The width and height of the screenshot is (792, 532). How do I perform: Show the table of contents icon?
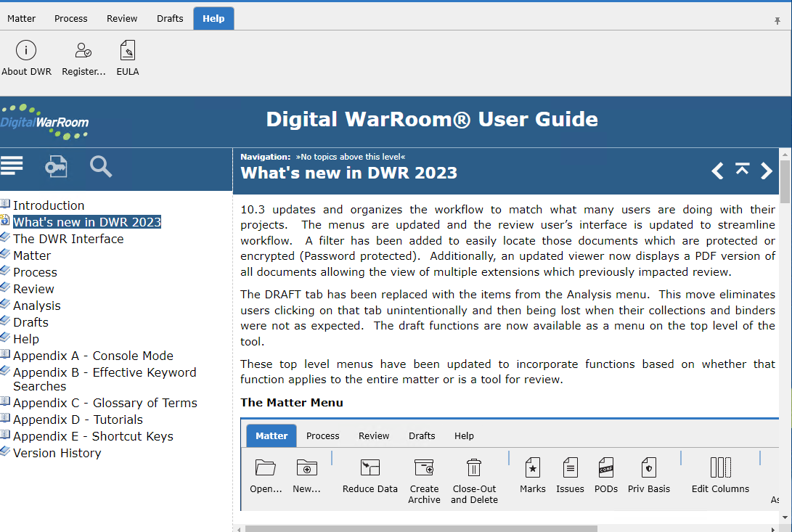(x=12, y=165)
